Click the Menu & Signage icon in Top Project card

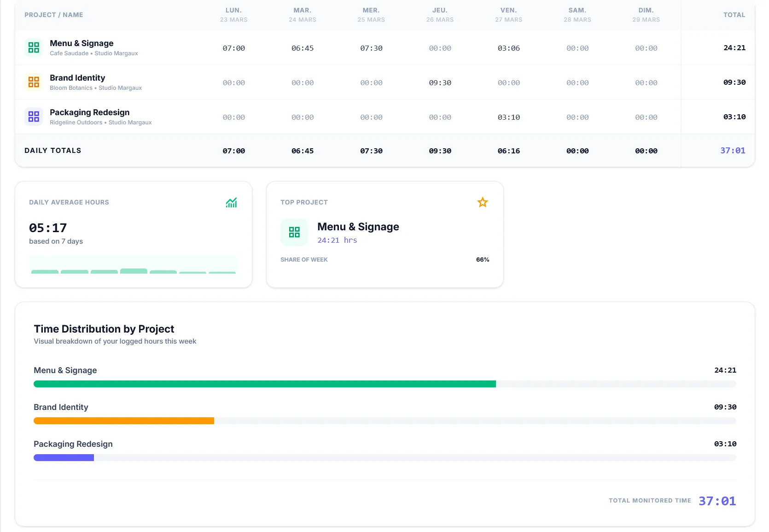pyautogui.click(x=294, y=232)
